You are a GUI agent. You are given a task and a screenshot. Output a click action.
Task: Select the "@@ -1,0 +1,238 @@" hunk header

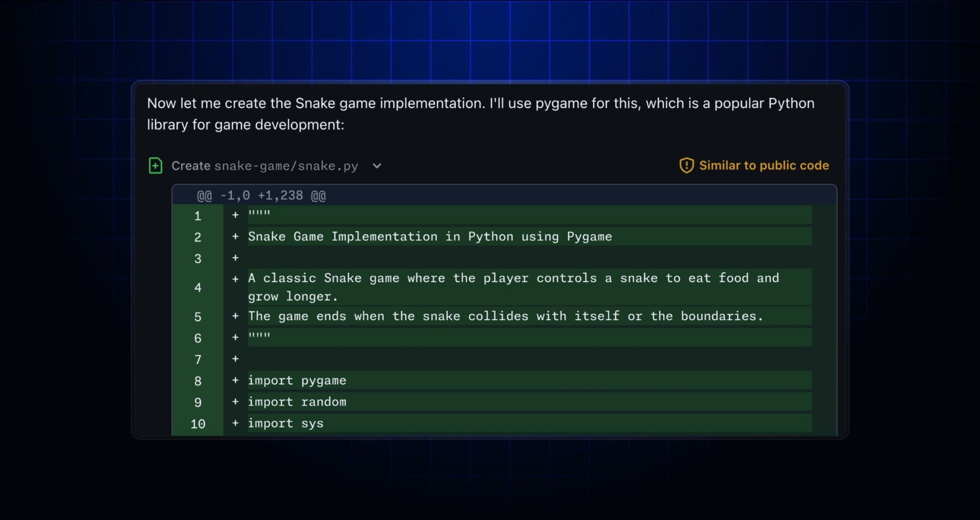pyautogui.click(x=261, y=195)
